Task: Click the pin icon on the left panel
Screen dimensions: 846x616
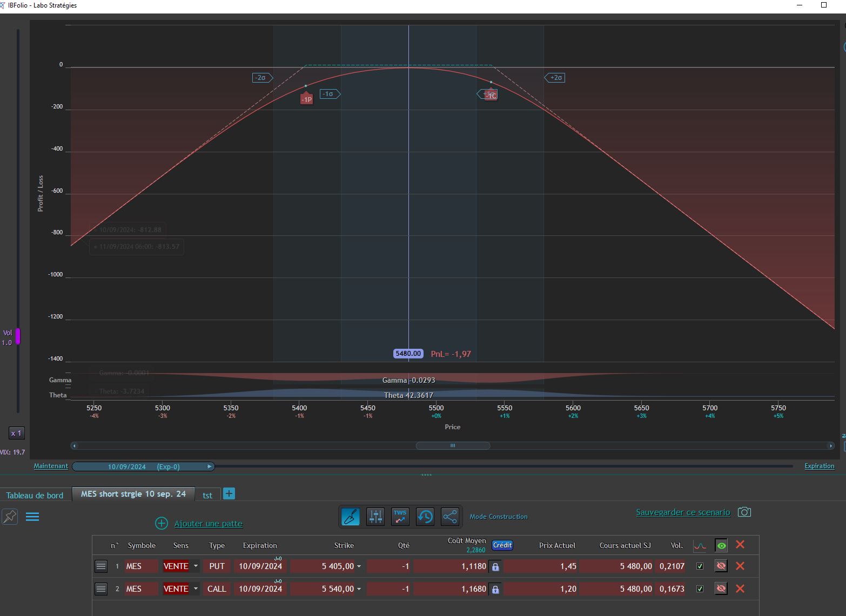Action: coord(10,517)
